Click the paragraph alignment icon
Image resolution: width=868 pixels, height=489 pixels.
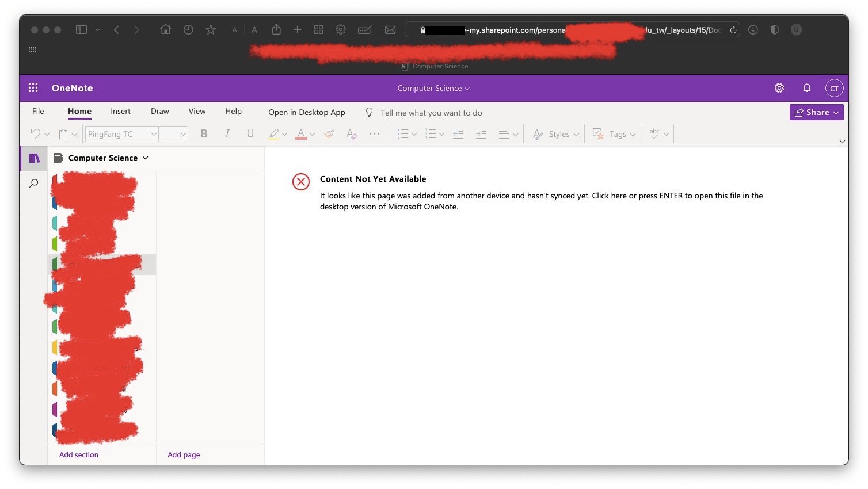[504, 134]
